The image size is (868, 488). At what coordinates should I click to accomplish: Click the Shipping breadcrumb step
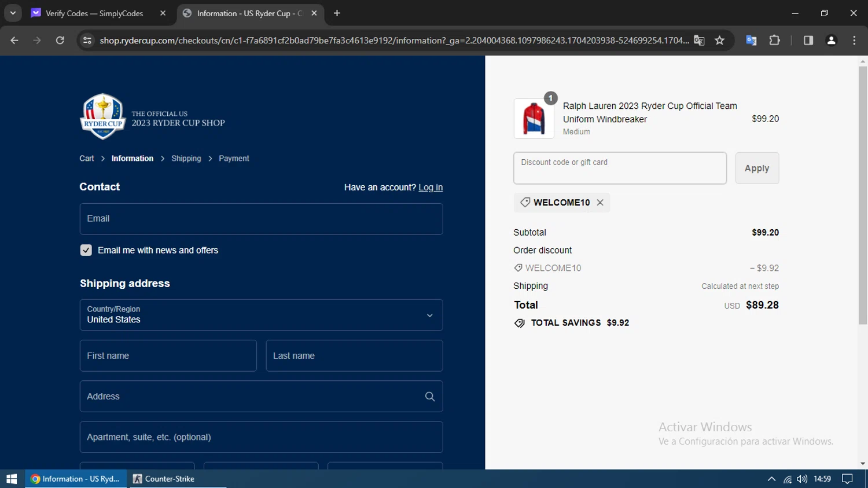pos(186,158)
